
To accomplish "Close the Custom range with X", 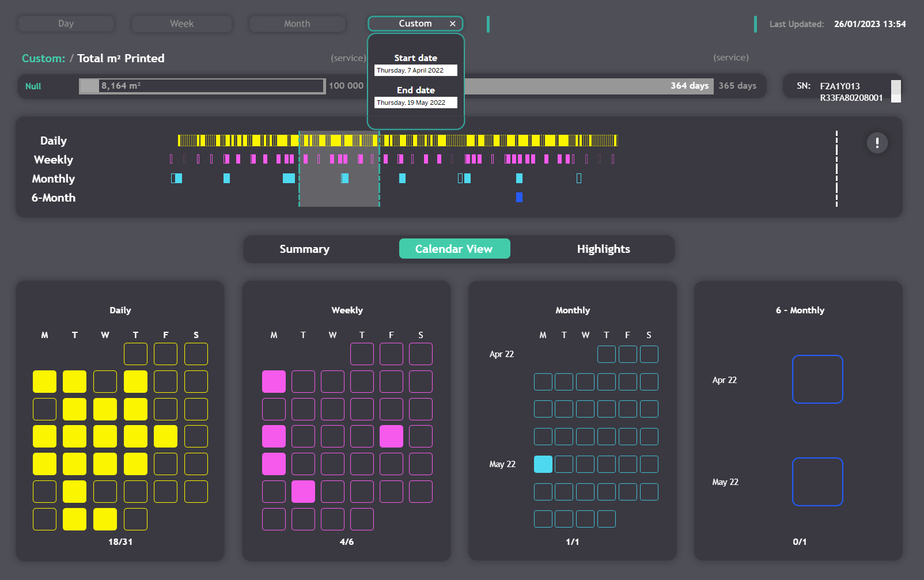I will (x=453, y=24).
